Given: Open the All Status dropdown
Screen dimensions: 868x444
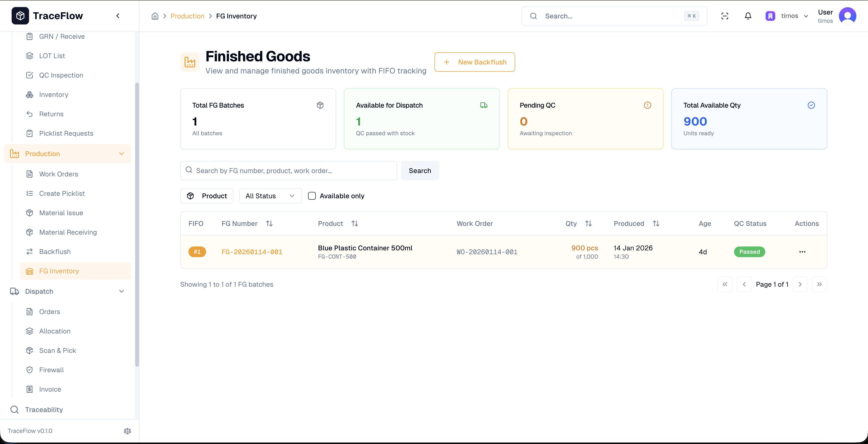Looking at the screenshot, I should click(270, 196).
